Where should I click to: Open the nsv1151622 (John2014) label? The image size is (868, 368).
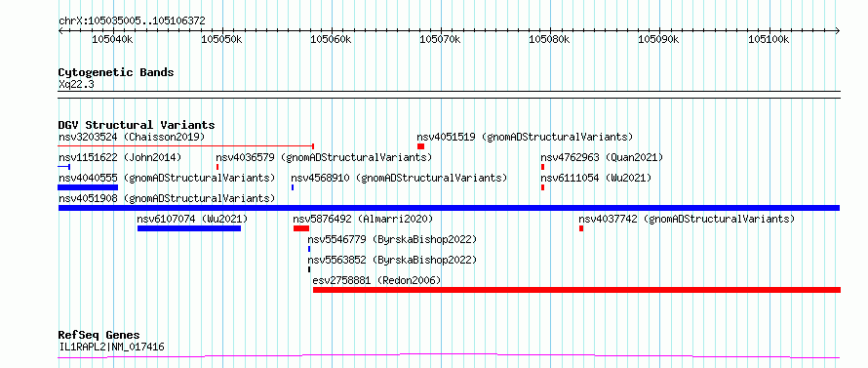tap(120, 157)
